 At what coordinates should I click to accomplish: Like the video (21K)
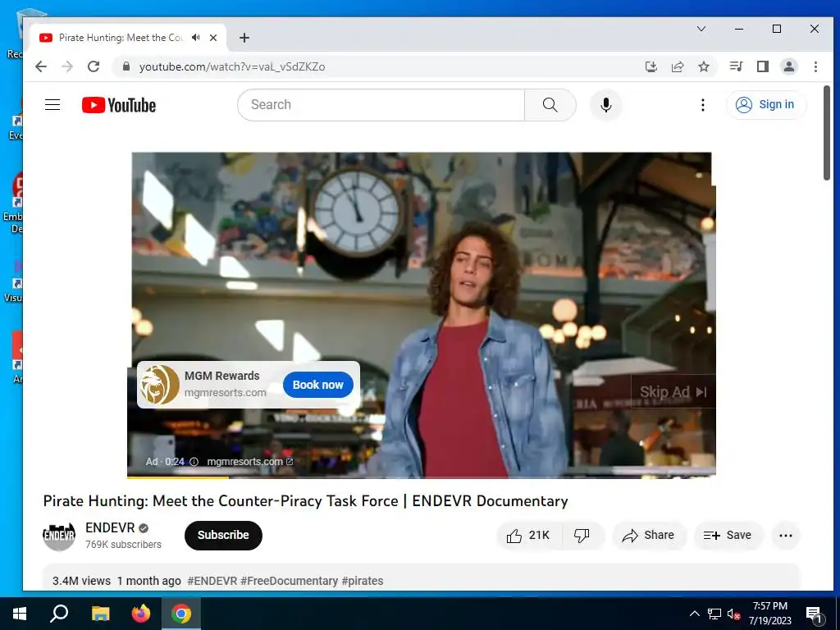click(529, 535)
